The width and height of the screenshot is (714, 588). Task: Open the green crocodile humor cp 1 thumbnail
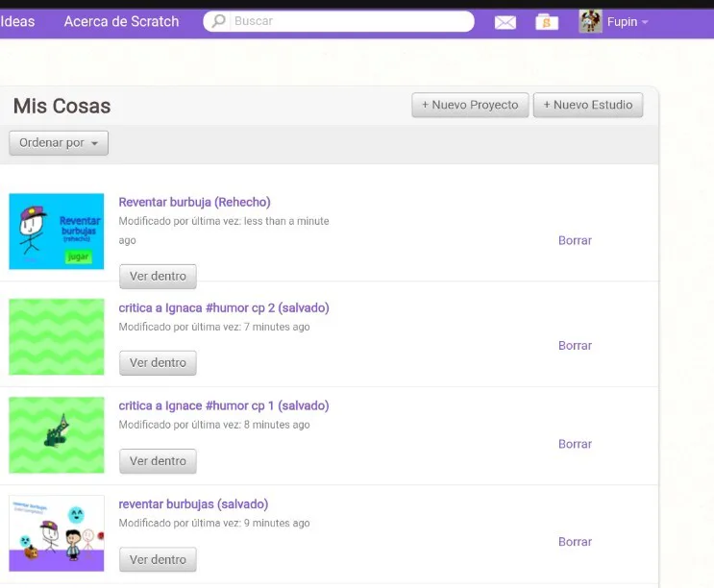(x=57, y=435)
